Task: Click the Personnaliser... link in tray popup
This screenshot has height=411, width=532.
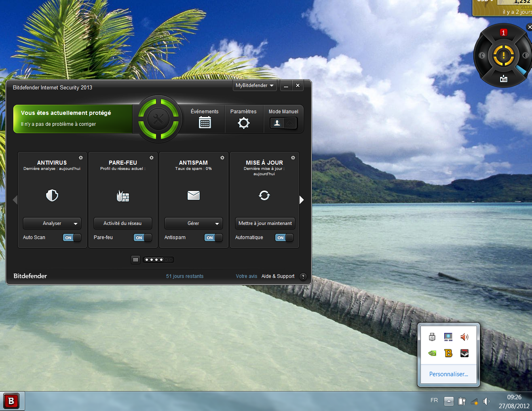Action: 449,374
